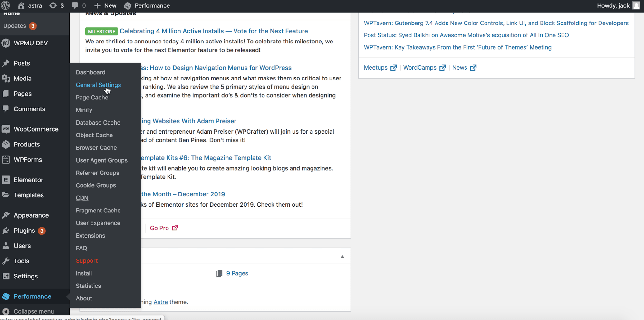Image resolution: width=644 pixels, height=320 pixels.
Task: Collapse the widget using the up-arrow toggle
Action: (x=342, y=257)
